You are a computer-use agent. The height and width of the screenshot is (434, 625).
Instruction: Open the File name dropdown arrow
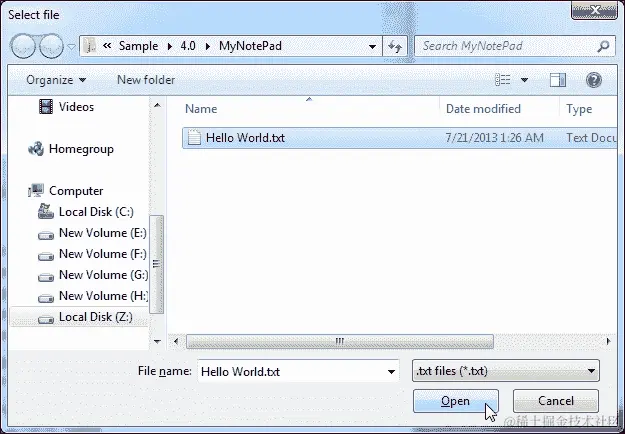[391, 372]
